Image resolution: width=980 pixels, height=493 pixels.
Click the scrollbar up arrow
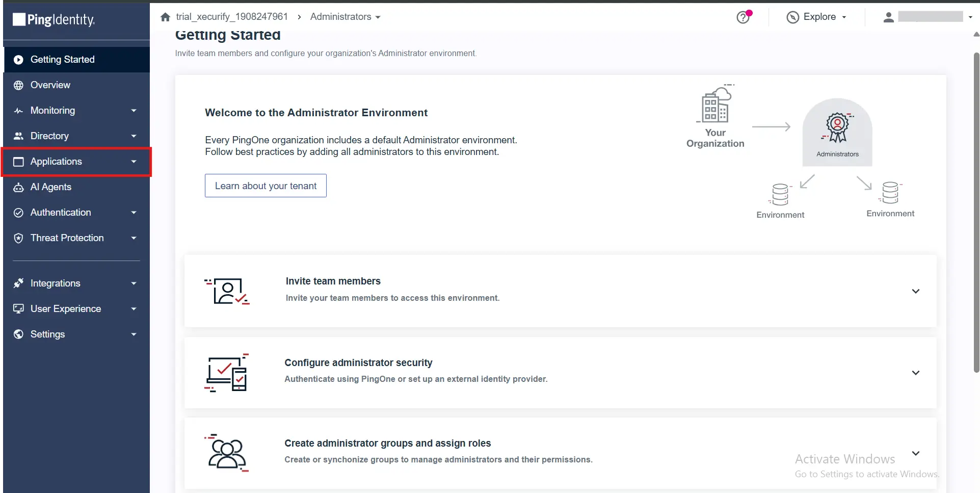tap(976, 35)
